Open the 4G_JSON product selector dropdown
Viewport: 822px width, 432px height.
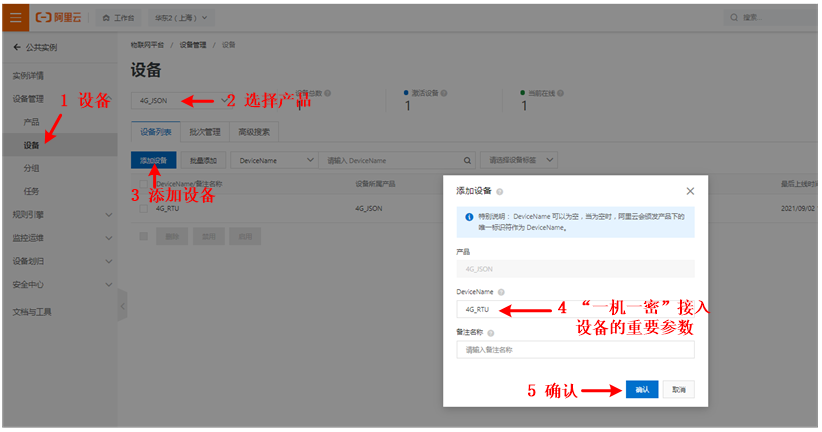pyautogui.click(x=181, y=101)
